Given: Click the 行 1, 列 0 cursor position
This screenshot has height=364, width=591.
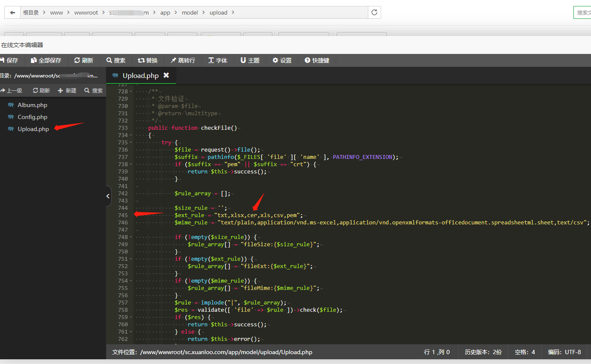Looking at the screenshot, I should [437, 352].
